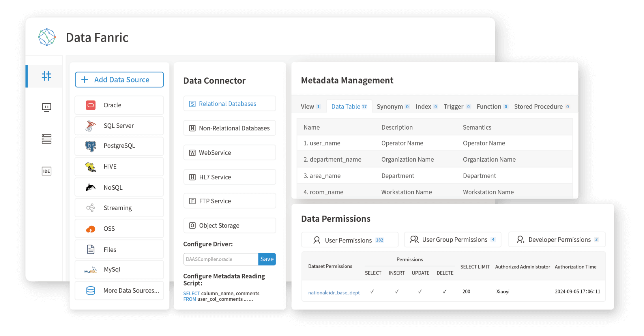Toggle the DELETE permission checkmark

click(x=445, y=292)
